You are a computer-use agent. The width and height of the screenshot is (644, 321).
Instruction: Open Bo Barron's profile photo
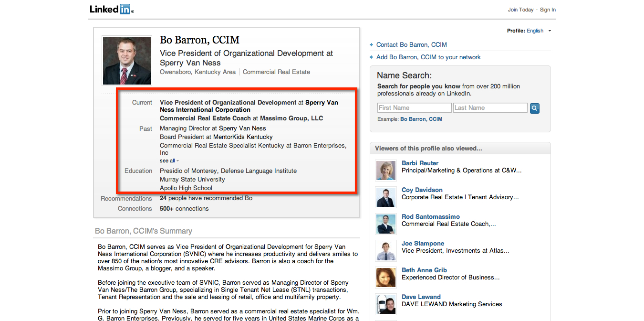pyautogui.click(x=127, y=61)
